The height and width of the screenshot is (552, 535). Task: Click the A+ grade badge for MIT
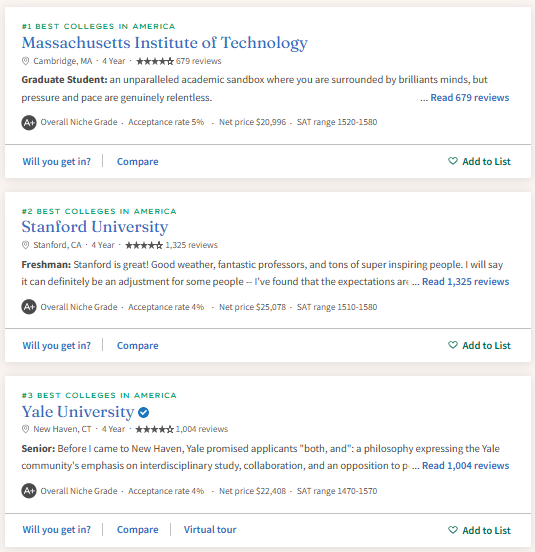(29, 123)
